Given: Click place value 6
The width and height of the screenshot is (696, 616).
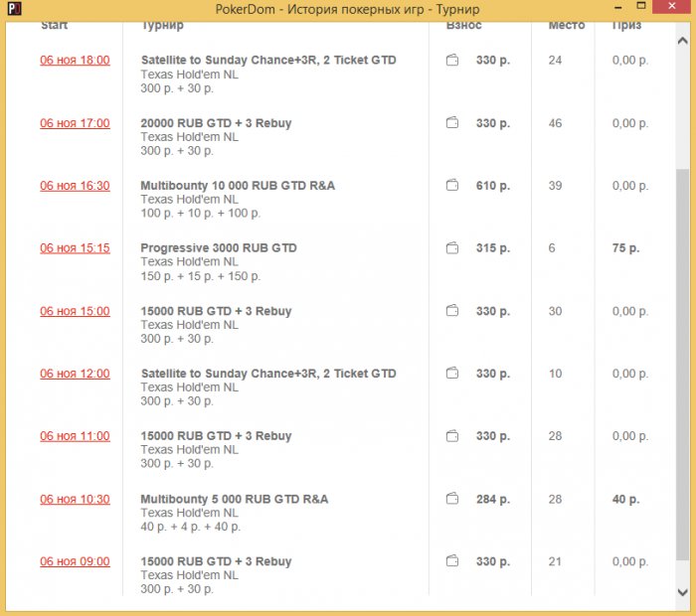Looking at the screenshot, I should [x=552, y=248].
